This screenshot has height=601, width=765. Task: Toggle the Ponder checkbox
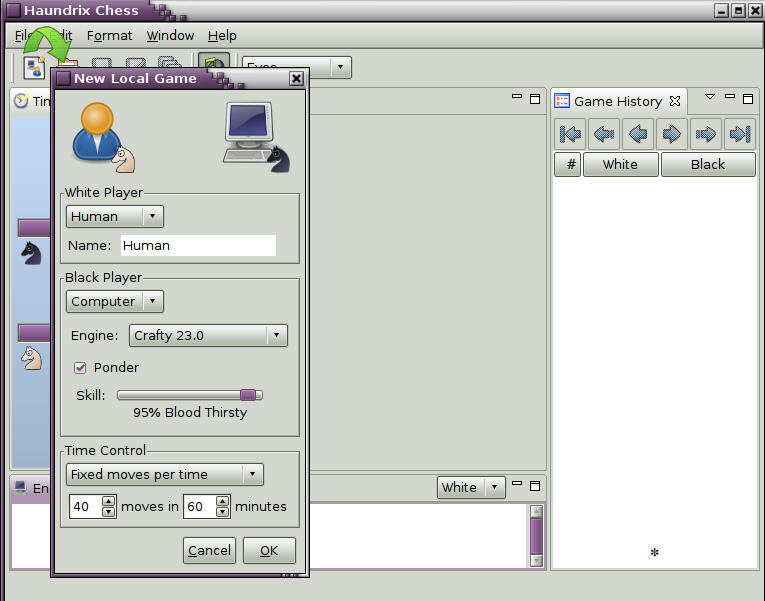[81, 367]
